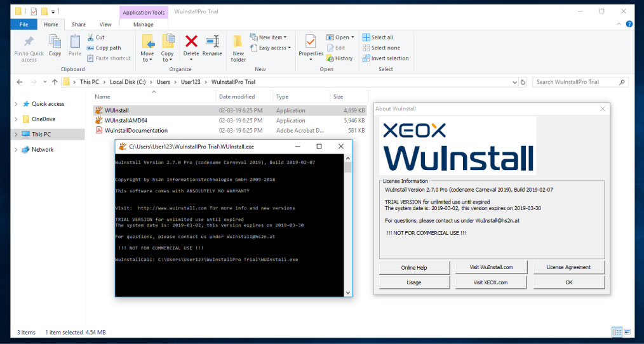
Task: Select the WUInstallAMD64 file
Action: [x=231, y=121]
